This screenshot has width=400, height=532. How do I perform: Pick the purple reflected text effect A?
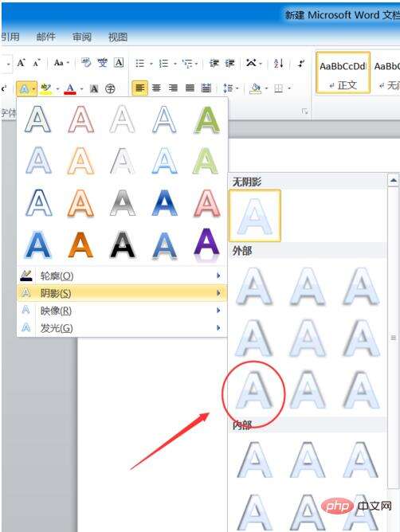click(206, 245)
